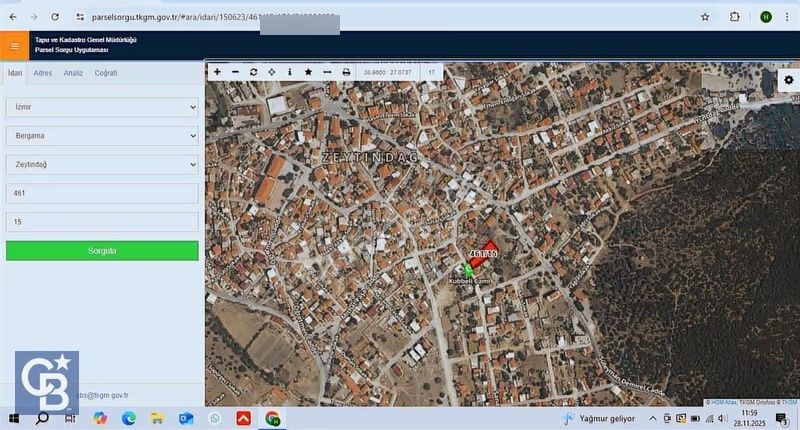Open the Yağmur geliyor weather widget
The height and width of the screenshot is (430, 800).
coord(598,418)
